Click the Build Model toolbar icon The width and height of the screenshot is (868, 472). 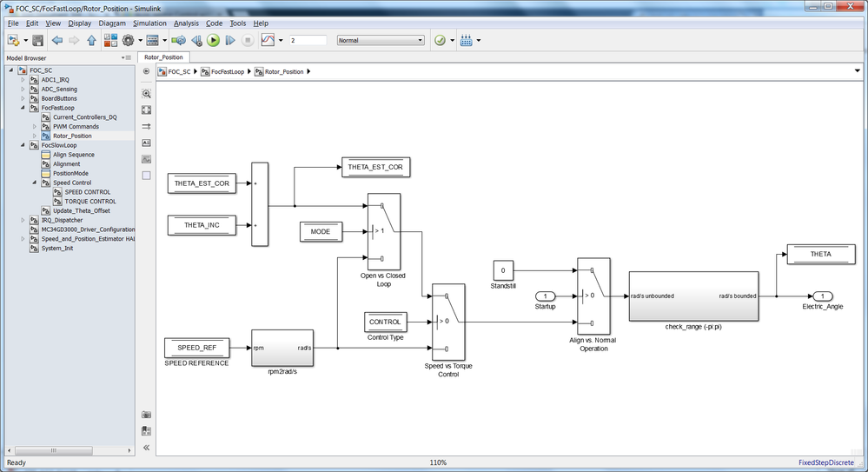point(466,41)
